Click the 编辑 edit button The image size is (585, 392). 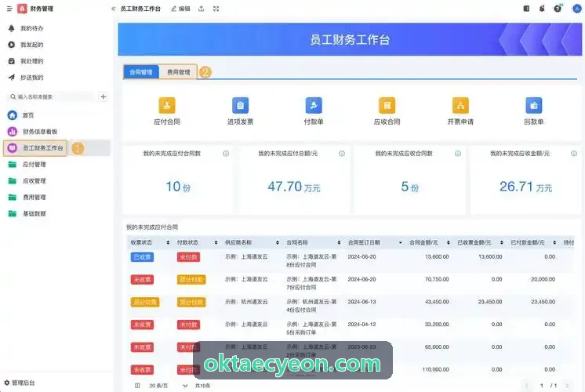click(180, 9)
